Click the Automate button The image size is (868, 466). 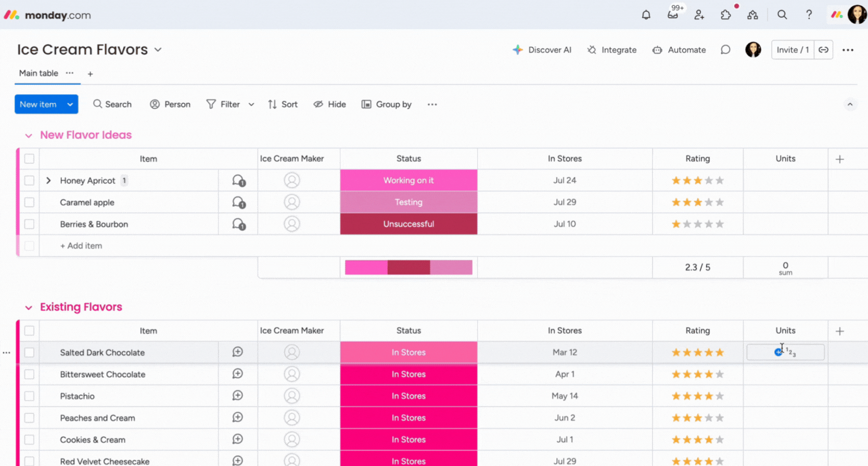point(680,50)
